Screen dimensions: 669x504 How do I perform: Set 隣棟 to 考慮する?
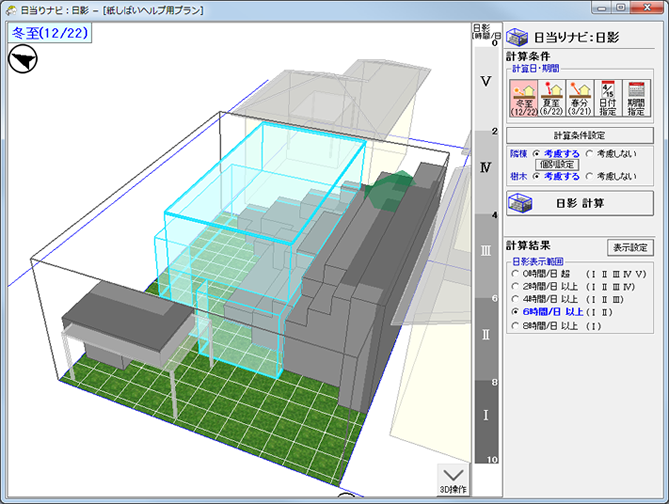click(x=557, y=153)
